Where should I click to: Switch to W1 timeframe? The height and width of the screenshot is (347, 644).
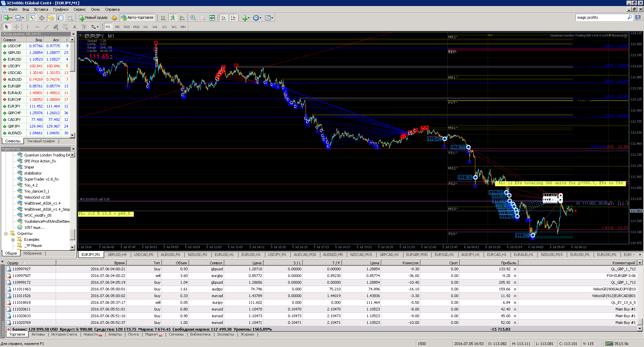coord(174,27)
